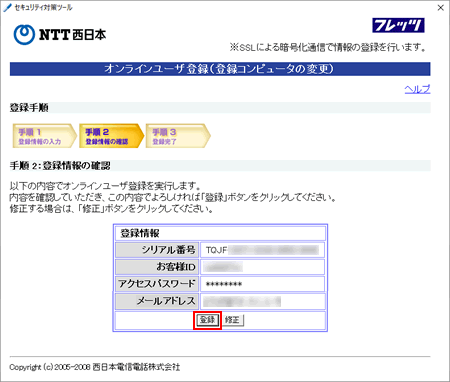The image size is (450, 382).
Task: Click the pen icon in the title bar
Action: pyautogui.click(x=7, y=8)
